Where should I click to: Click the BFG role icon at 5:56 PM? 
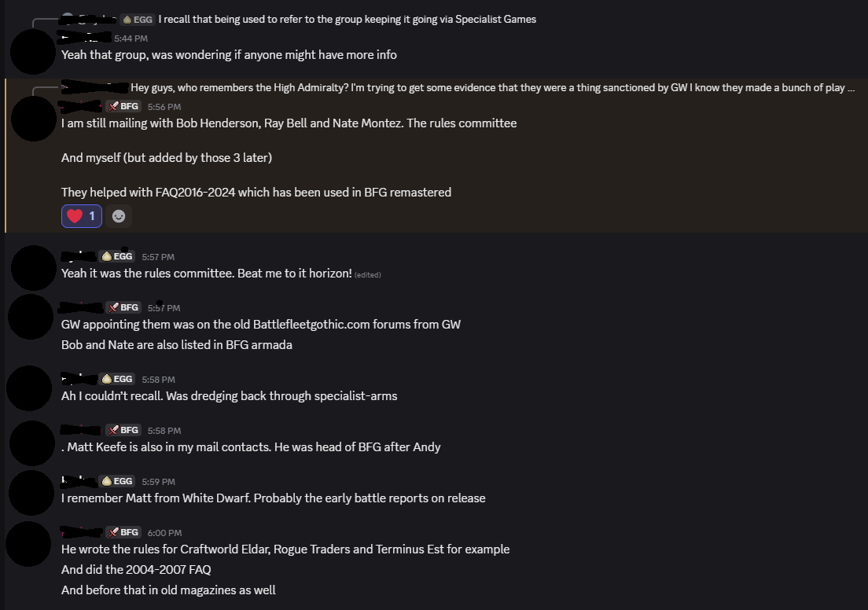[112, 107]
